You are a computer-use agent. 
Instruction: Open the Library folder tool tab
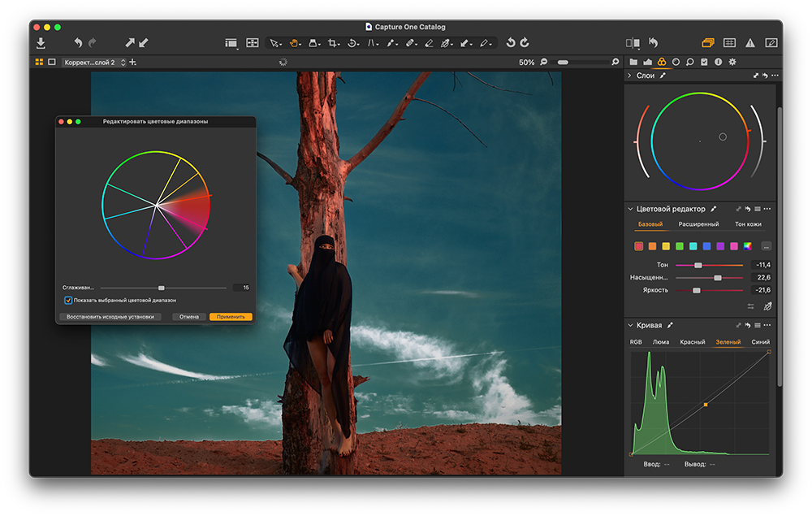(633, 62)
